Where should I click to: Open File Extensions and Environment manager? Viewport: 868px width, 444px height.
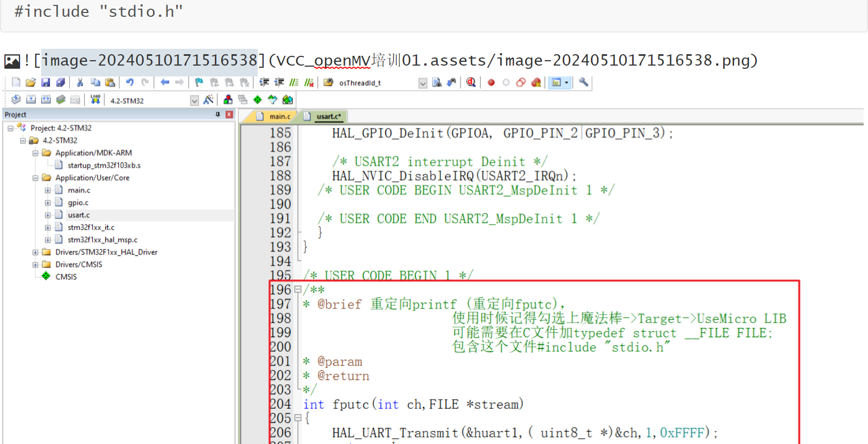point(228,100)
